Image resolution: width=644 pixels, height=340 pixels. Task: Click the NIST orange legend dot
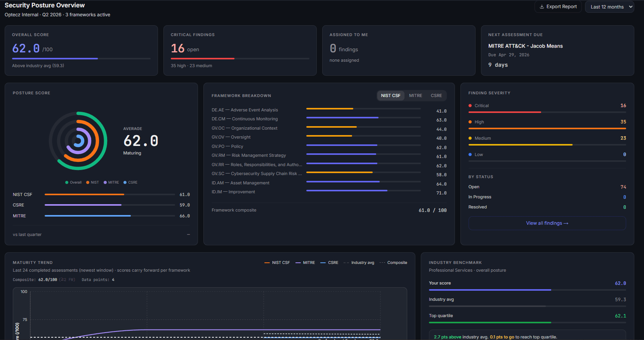pos(88,182)
